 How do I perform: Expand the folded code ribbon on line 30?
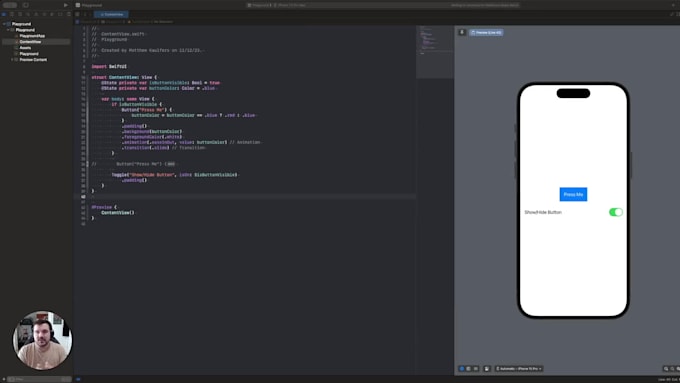(171, 164)
